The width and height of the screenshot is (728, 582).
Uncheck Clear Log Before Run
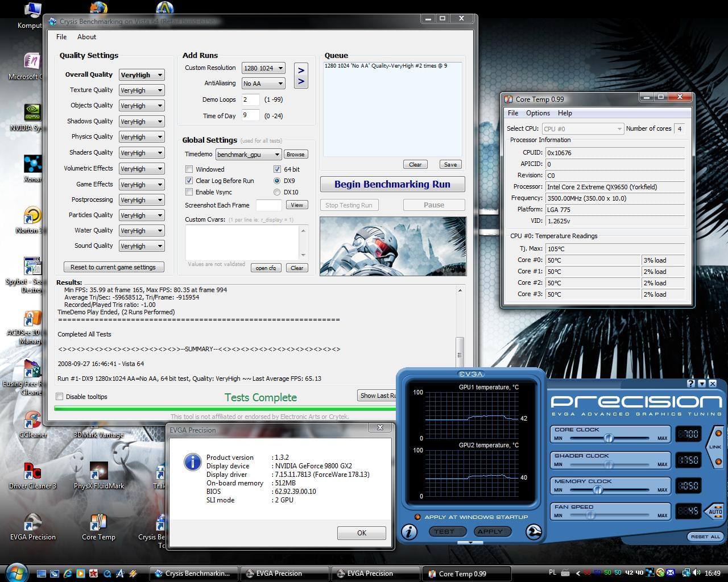coord(189,181)
